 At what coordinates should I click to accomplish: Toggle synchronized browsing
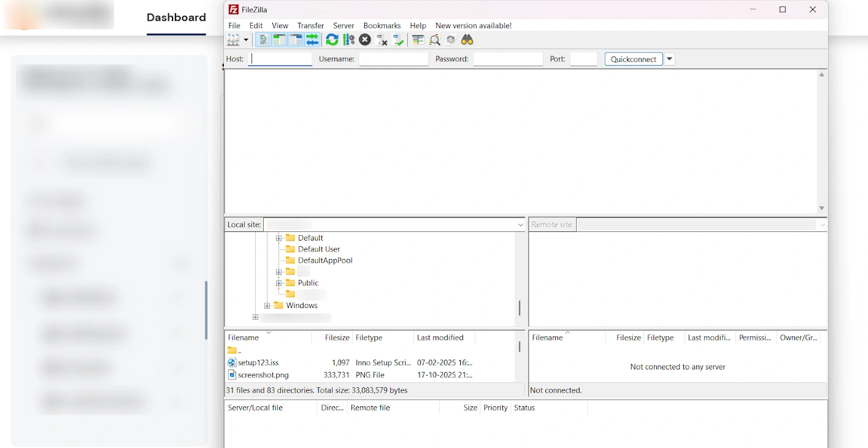450,39
